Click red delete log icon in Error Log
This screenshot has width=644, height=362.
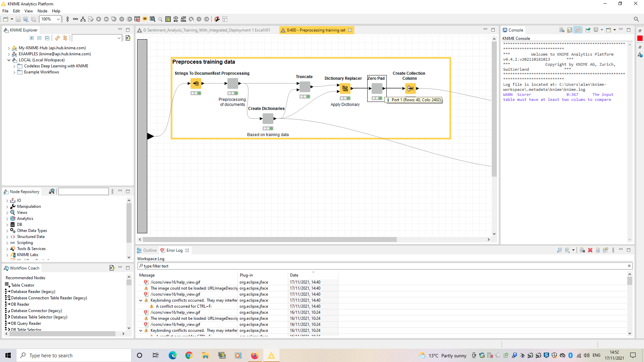click(590, 250)
